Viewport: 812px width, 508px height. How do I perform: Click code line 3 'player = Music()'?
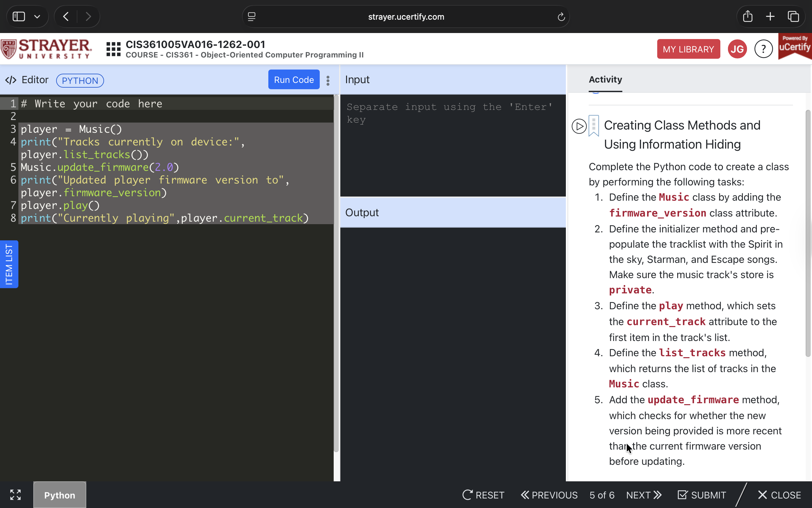click(71, 129)
